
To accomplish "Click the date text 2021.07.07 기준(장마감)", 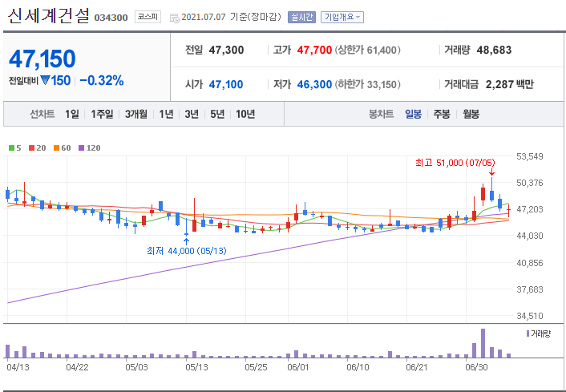I will coord(231,17).
